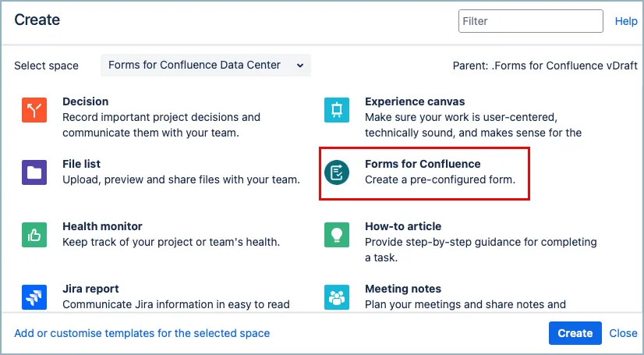Click the 'Create' dialog heading
Image resolution: width=644 pixels, height=355 pixels.
pyautogui.click(x=37, y=20)
